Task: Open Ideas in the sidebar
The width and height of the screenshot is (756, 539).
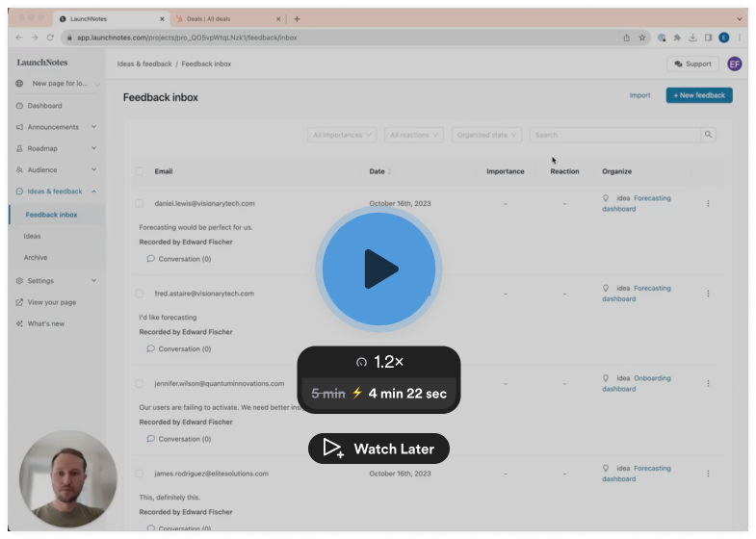Action: tap(32, 236)
